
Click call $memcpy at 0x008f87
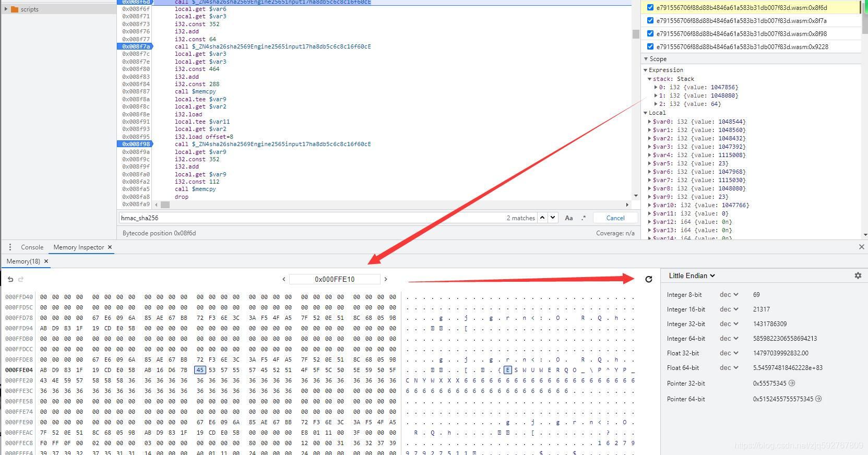[195, 91]
